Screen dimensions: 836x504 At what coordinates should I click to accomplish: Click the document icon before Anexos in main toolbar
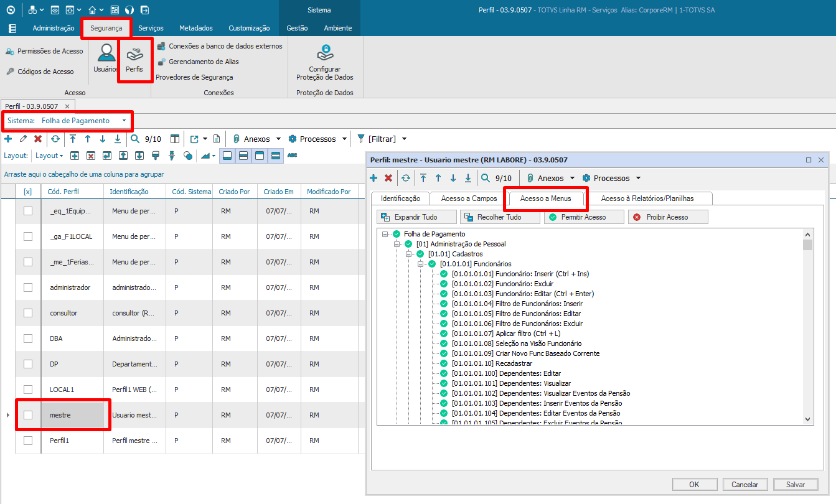coord(216,139)
